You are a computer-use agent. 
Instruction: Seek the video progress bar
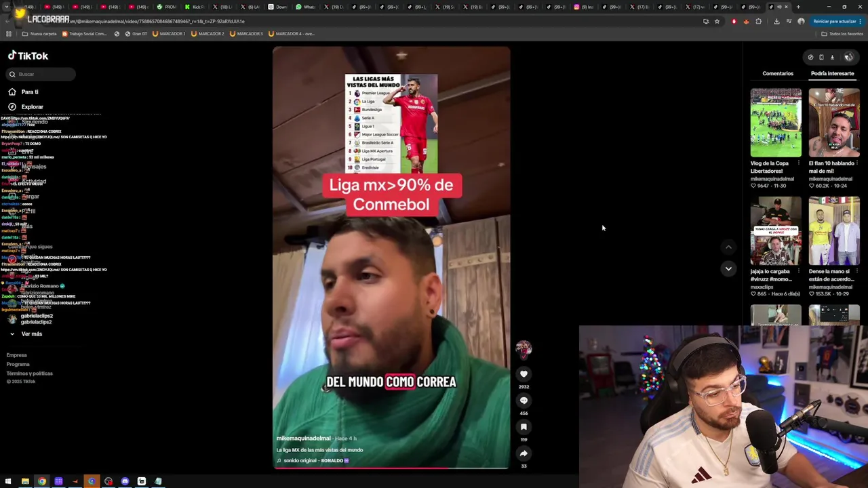click(x=391, y=468)
